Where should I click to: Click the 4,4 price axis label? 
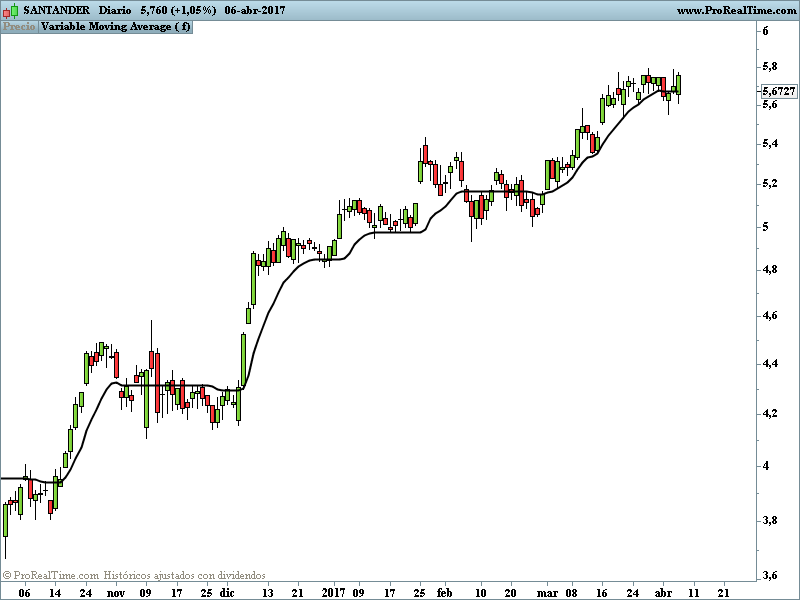click(x=769, y=364)
